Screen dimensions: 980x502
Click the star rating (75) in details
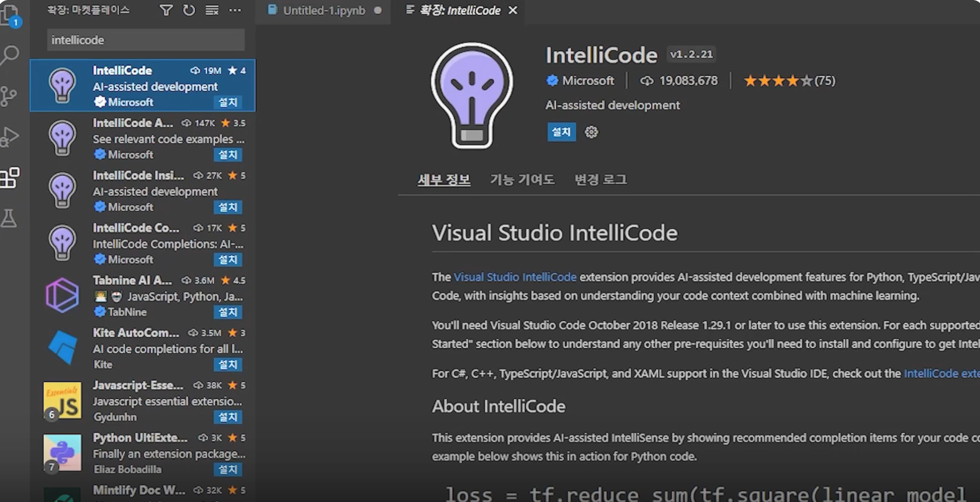pos(789,80)
